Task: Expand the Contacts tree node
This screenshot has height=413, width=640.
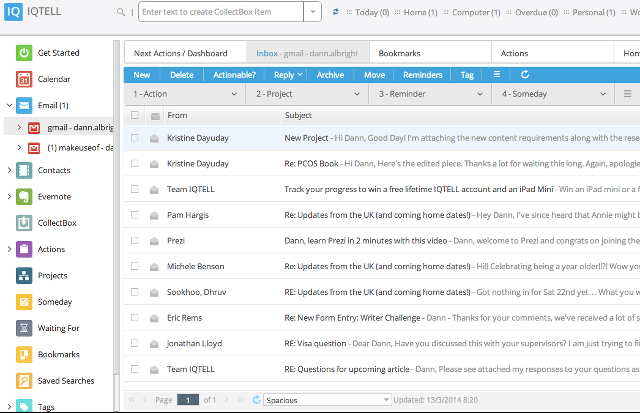Action: 9,170
